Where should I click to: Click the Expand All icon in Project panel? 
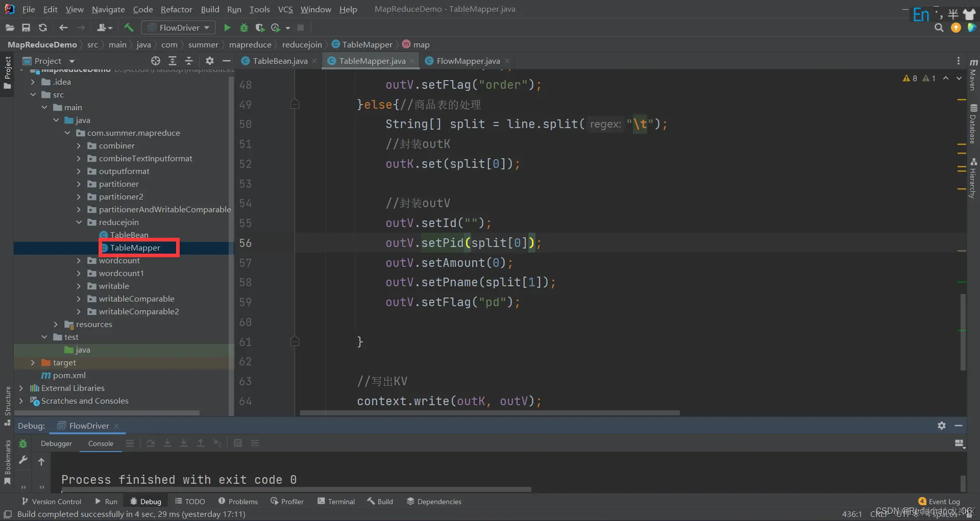[173, 61]
